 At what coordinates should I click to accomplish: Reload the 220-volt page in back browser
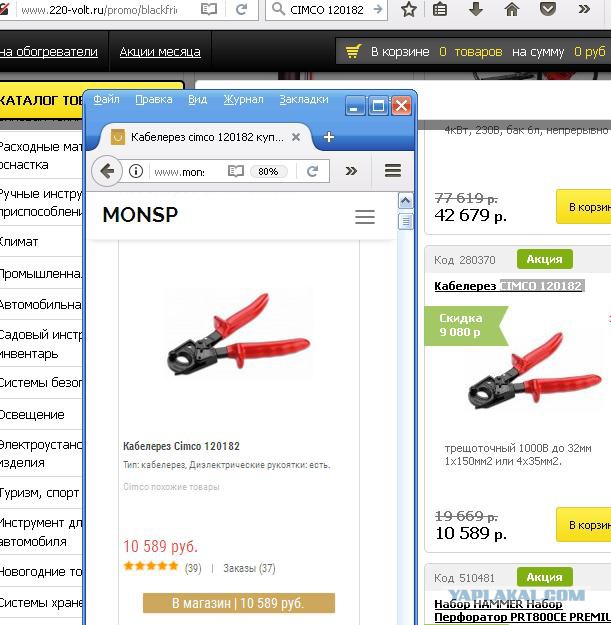pos(241,9)
